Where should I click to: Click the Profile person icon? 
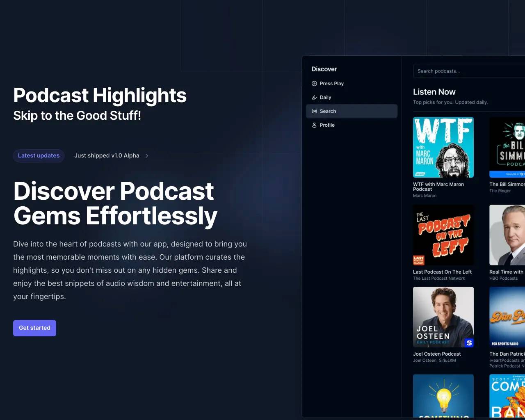pyautogui.click(x=314, y=125)
